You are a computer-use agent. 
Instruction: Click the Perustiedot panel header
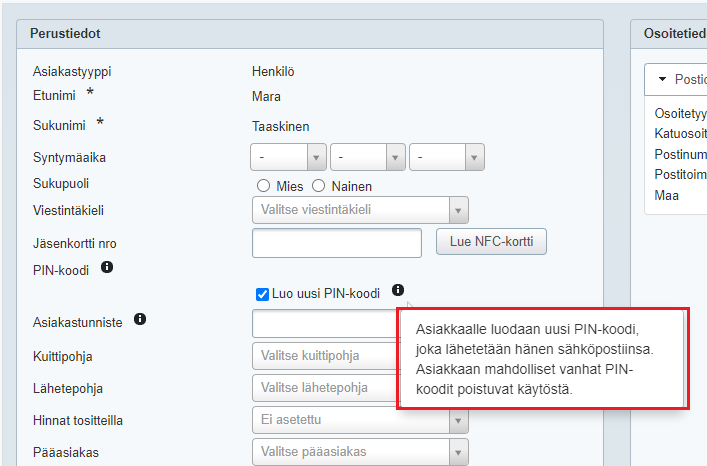(310, 34)
